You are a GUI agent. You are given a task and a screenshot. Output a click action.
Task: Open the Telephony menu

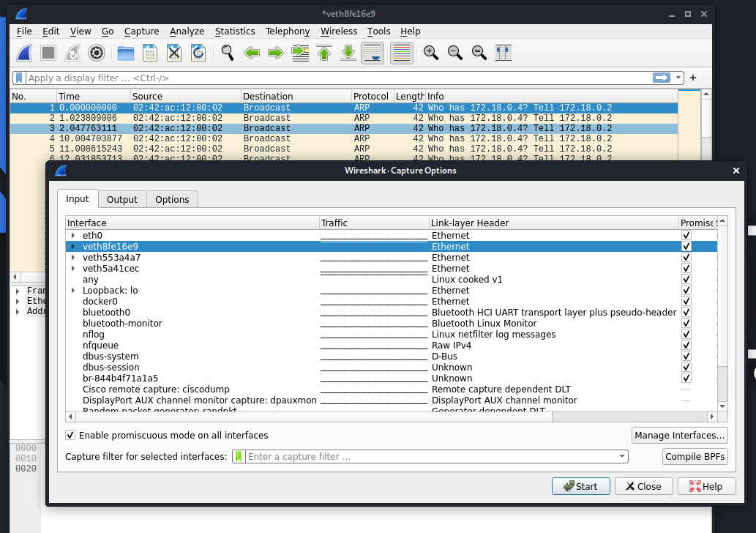pyautogui.click(x=288, y=31)
